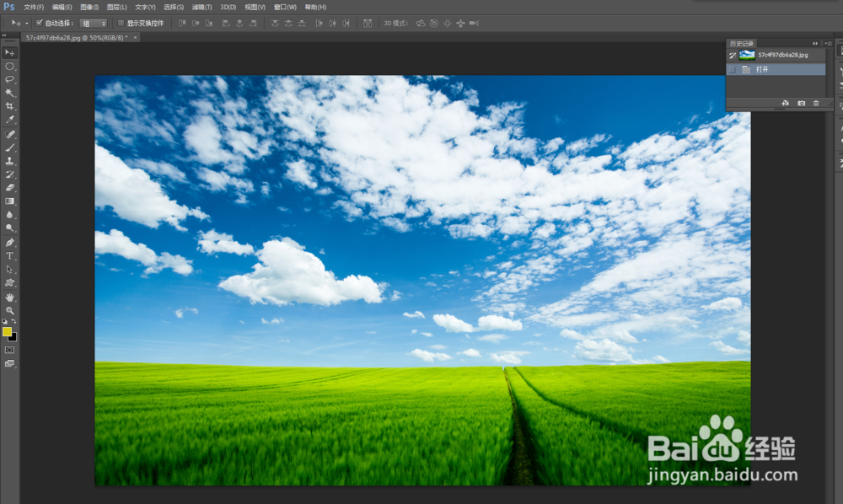
Task: Set history brush source on 打开 state
Action: click(731, 69)
